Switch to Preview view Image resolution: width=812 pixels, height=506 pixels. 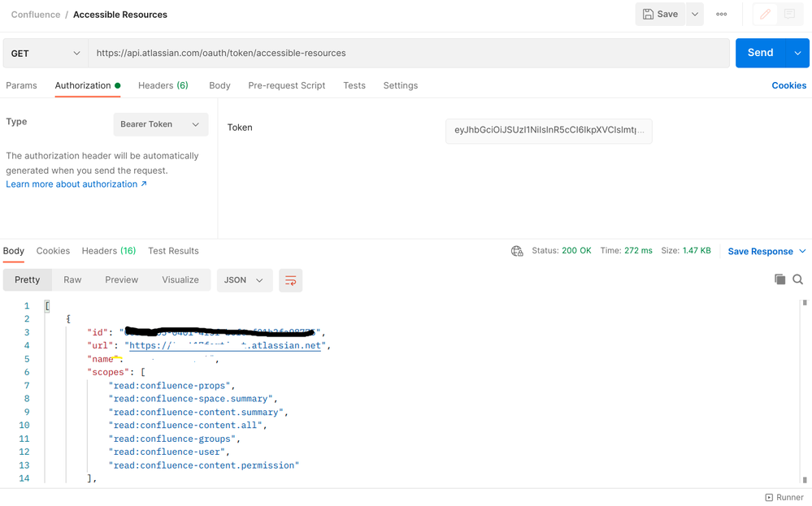(122, 280)
